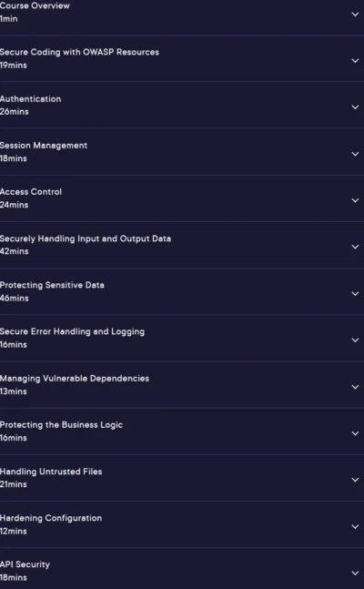Expand the Access Control chevron
This screenshot has width=364, height=589.
pyautogui.click(x=355, y=200)
